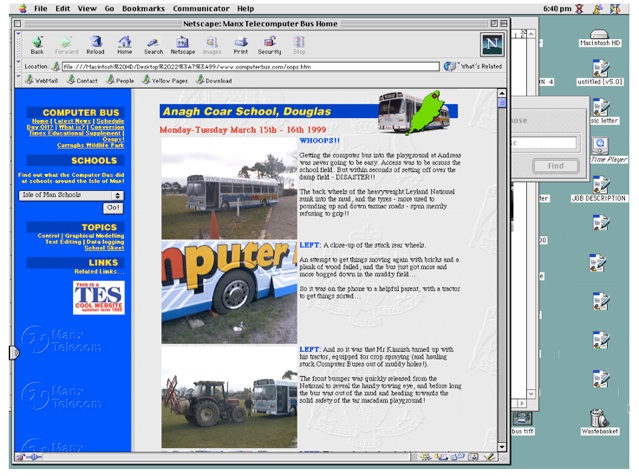
Task: Reload the current page
Action: click(x=95, y=43)
